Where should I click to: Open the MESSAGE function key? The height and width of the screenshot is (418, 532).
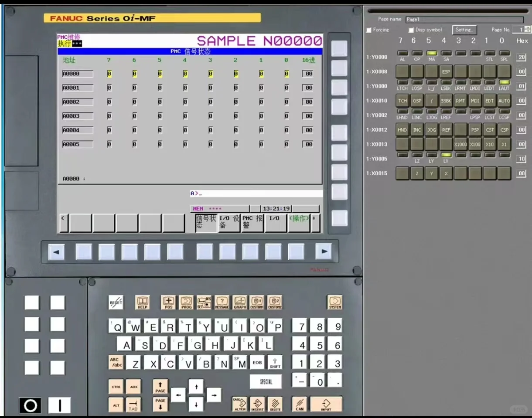coord(222,302)
